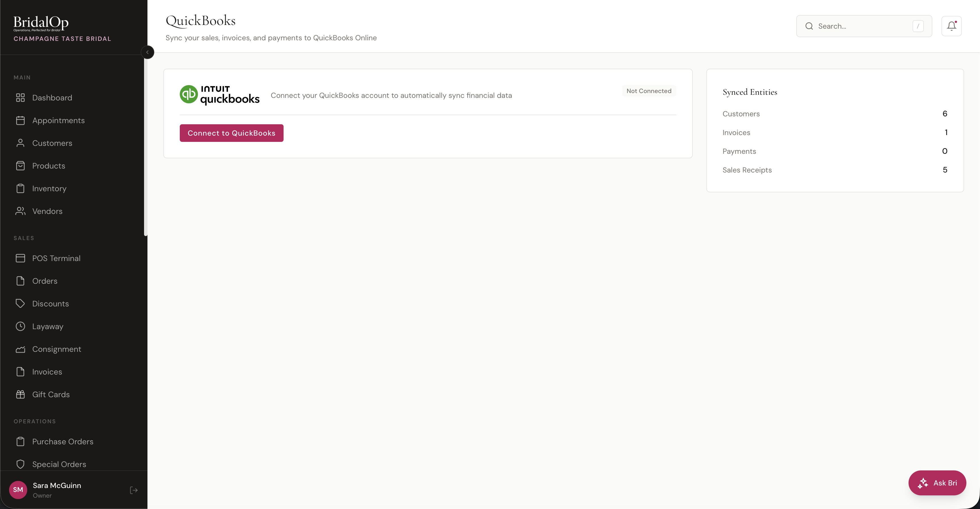Click the SM user avatar
The height and width of the screenshot is (509, 980).
(18, 490)
